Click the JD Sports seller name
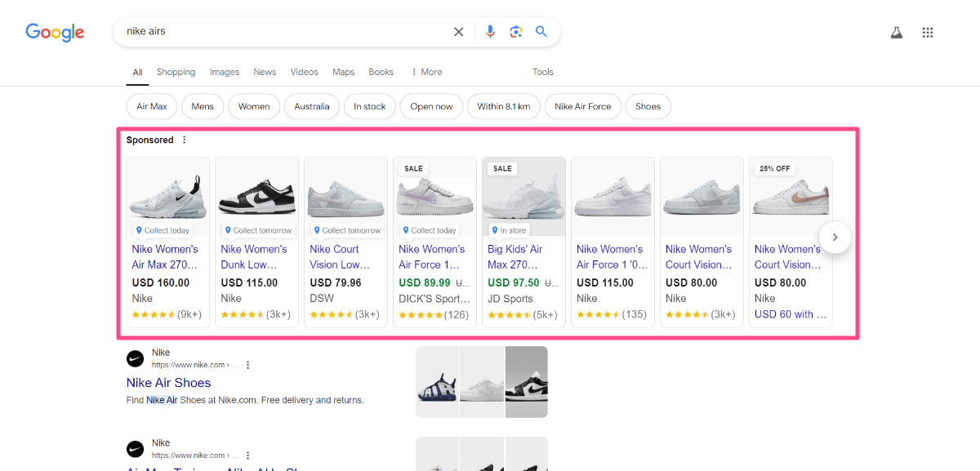 pos(510,299)
